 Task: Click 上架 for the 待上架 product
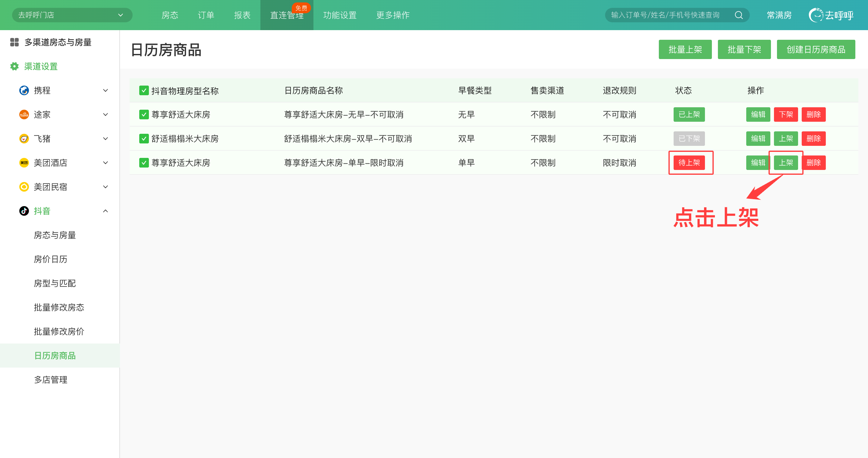tap(785, 163)
